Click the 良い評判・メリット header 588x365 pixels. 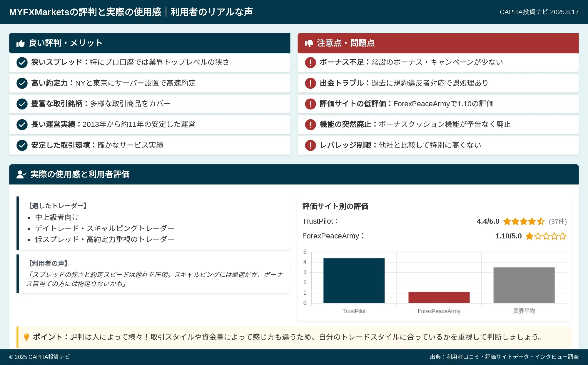(x=150, y=43)
